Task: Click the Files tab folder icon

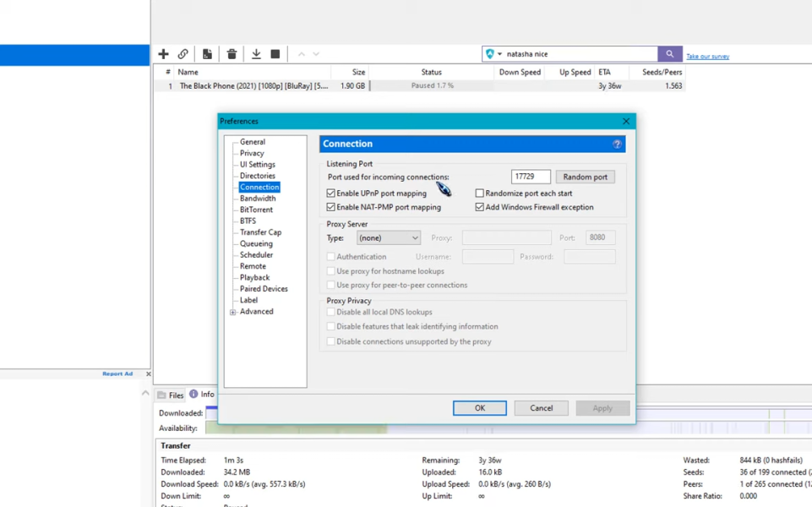Action: pyautogui.click(x=162, y=395)
